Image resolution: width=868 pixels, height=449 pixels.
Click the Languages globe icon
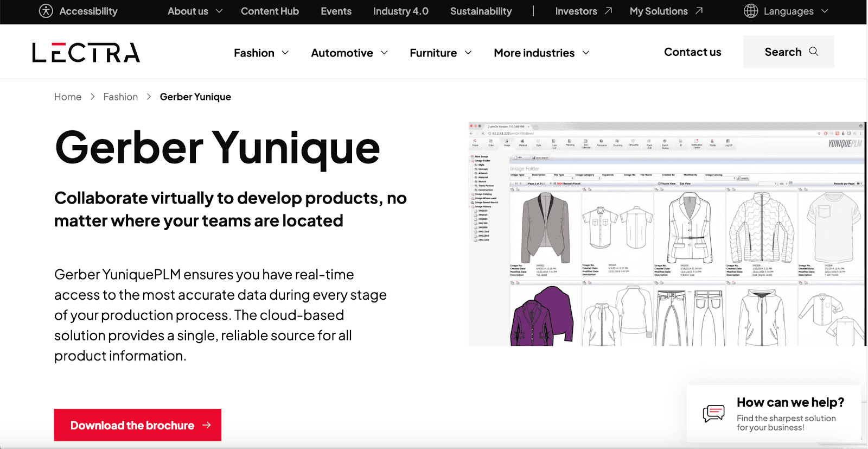[751, 11]
